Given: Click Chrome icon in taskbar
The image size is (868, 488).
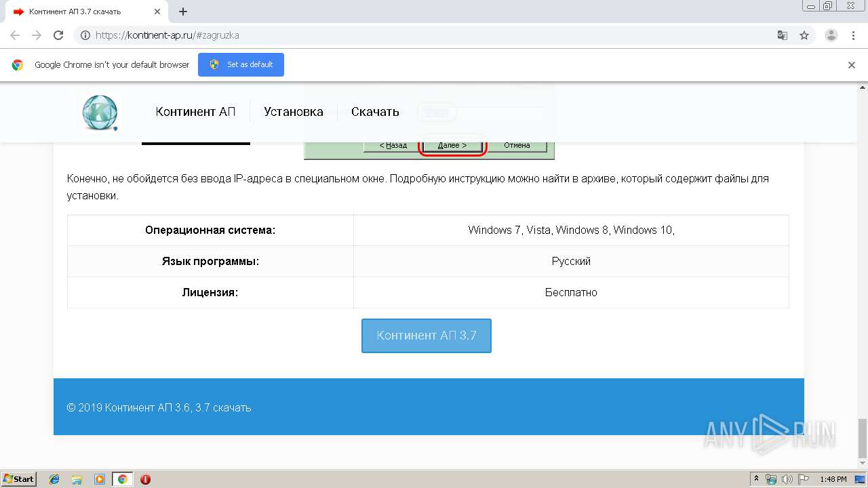Looking at the screenshot, I should 122,479.
